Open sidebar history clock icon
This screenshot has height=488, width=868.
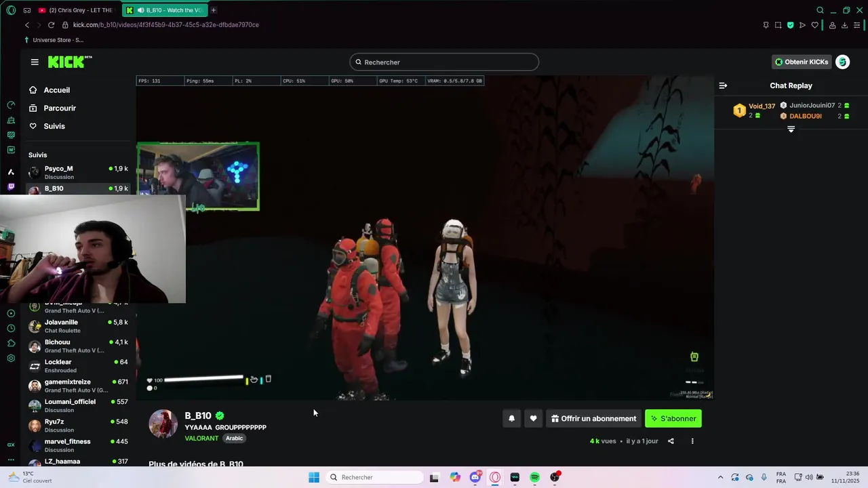point(11,328)
